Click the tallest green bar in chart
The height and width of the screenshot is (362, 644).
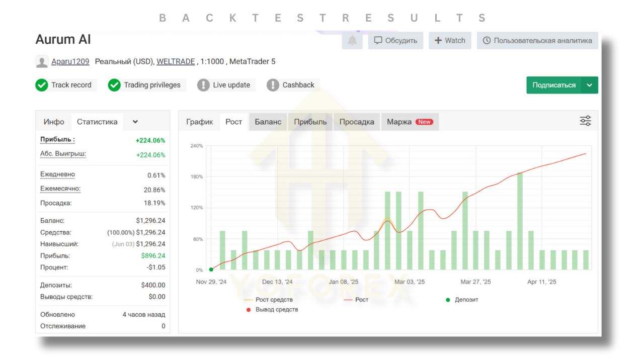[520, 221]
